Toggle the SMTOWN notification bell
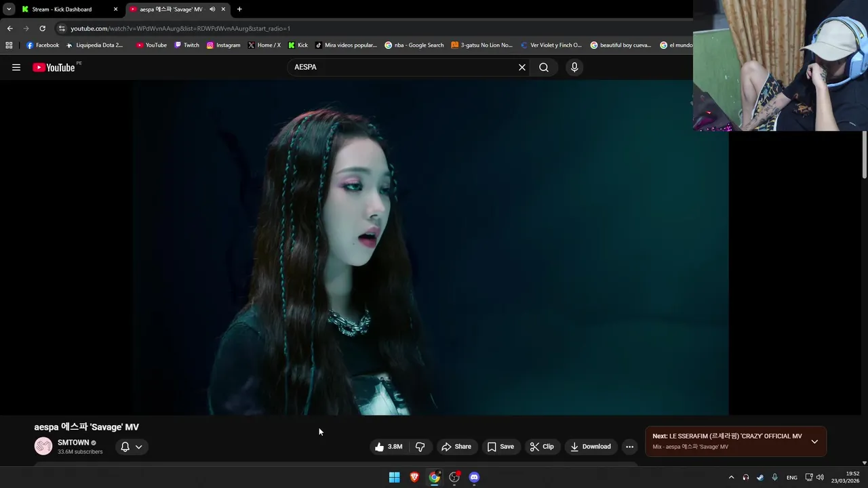 [125, 447]
